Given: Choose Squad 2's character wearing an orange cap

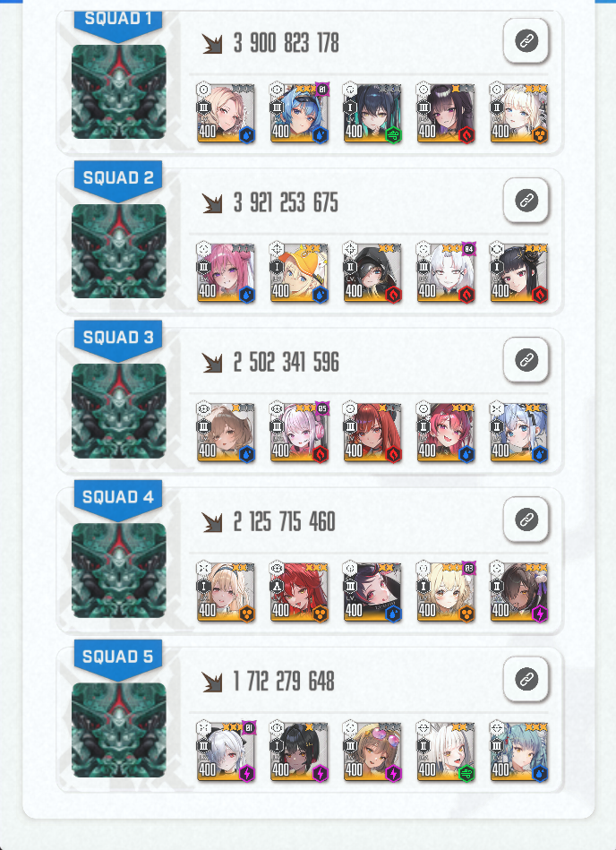Looking at the screenshot, I should (300, 272).
